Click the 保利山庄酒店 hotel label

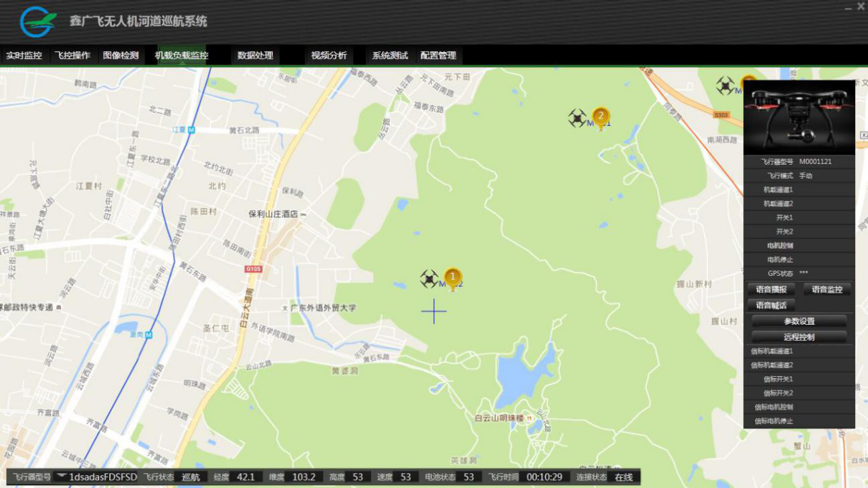pyautogui.click(x=273, y=213)
